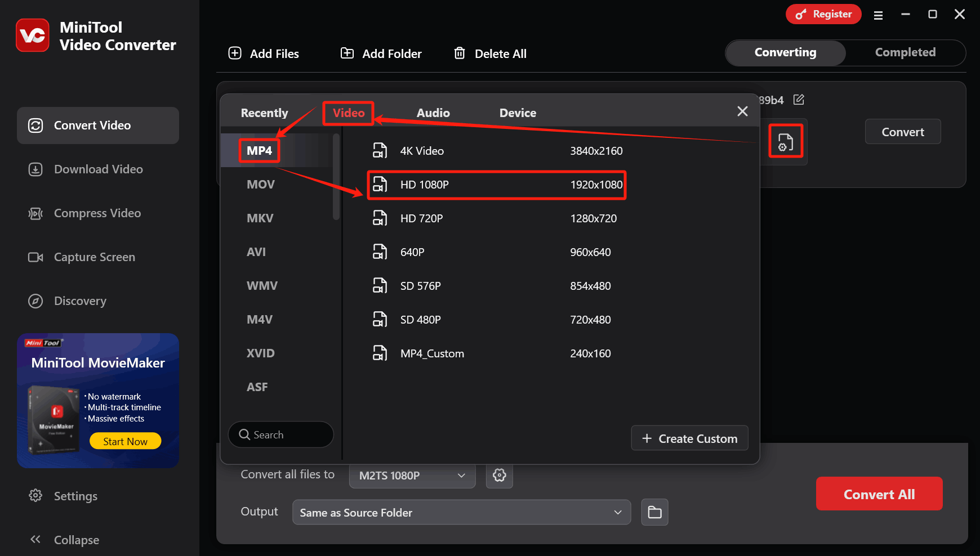Select the MKV format
The width and height of the screenshot is (980, 556).
[x=260, y=218]
